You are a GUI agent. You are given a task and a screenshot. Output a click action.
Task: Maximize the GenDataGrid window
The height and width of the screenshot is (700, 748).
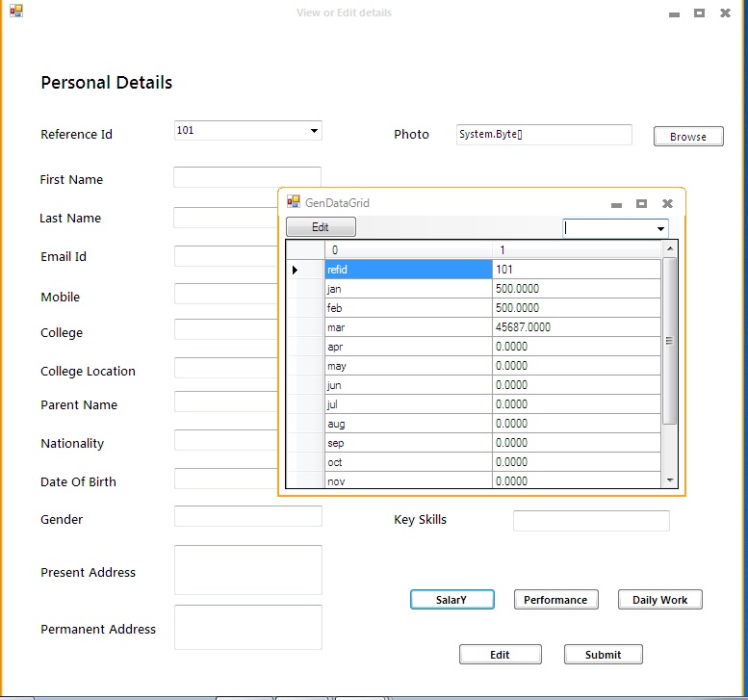click(x=641, y=204)
